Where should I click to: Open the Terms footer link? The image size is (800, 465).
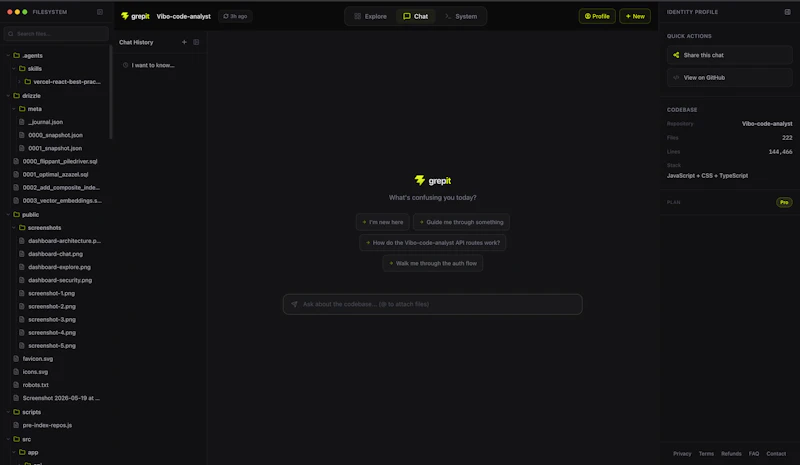[x=706, y=453]
